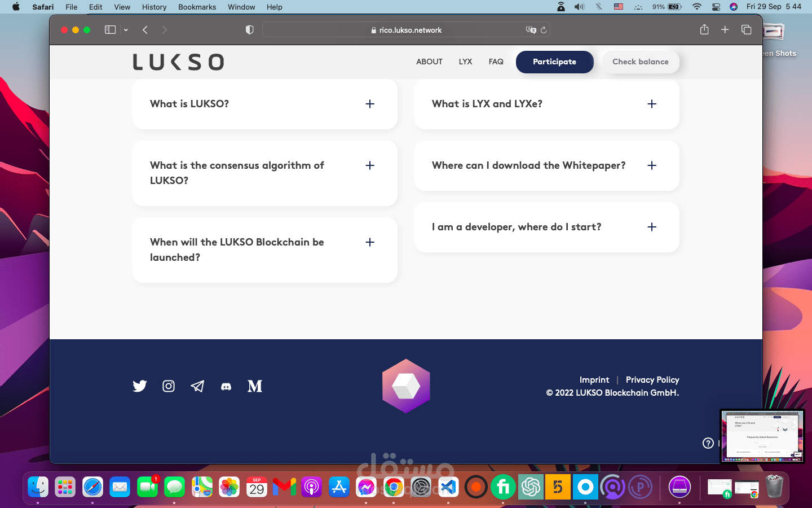Open Podcasts from the Dock
Screen dimensions: 812x508
[x=311, y=487]
